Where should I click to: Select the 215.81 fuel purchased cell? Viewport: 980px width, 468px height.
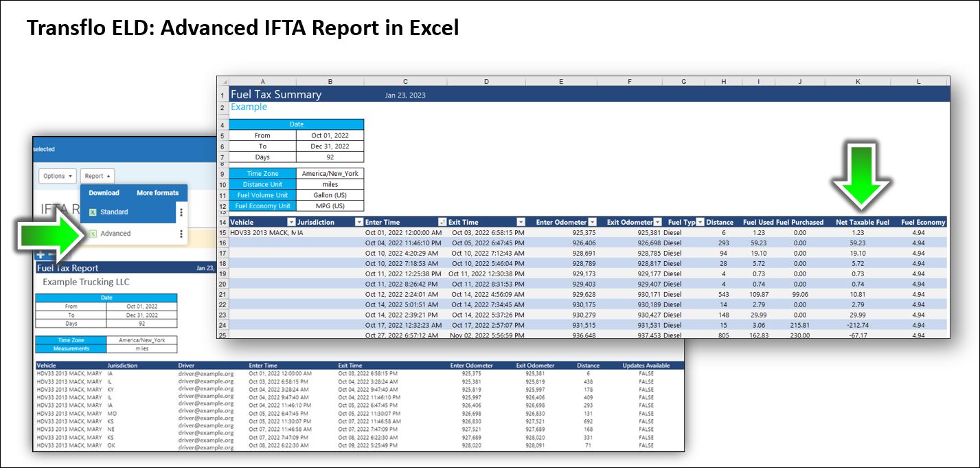800,325
